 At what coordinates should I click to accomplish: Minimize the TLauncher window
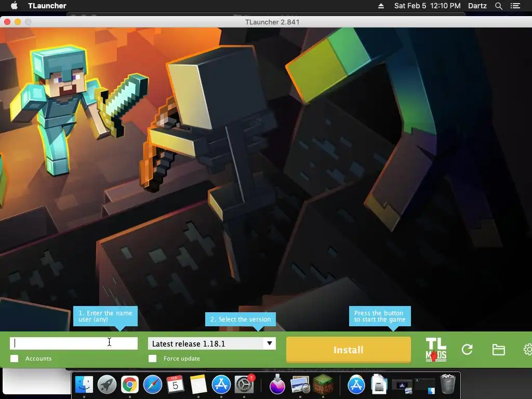pyautogui.click(x=18, y=22)
